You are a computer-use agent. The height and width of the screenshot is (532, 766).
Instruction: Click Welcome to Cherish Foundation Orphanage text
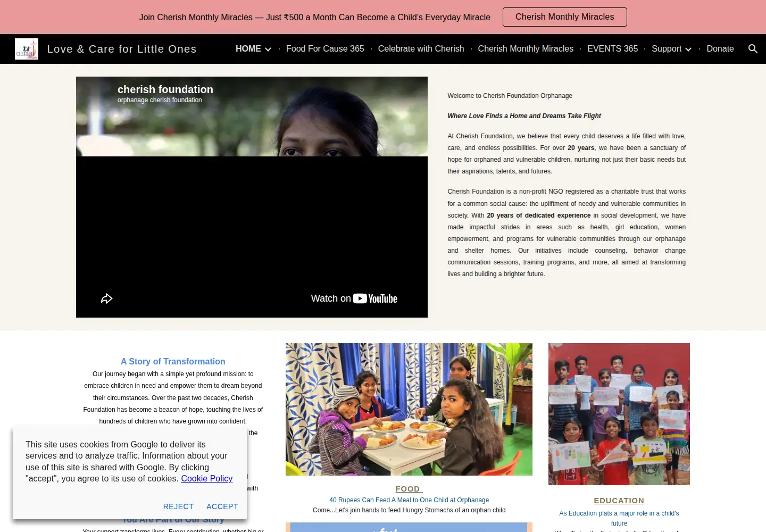510,96
